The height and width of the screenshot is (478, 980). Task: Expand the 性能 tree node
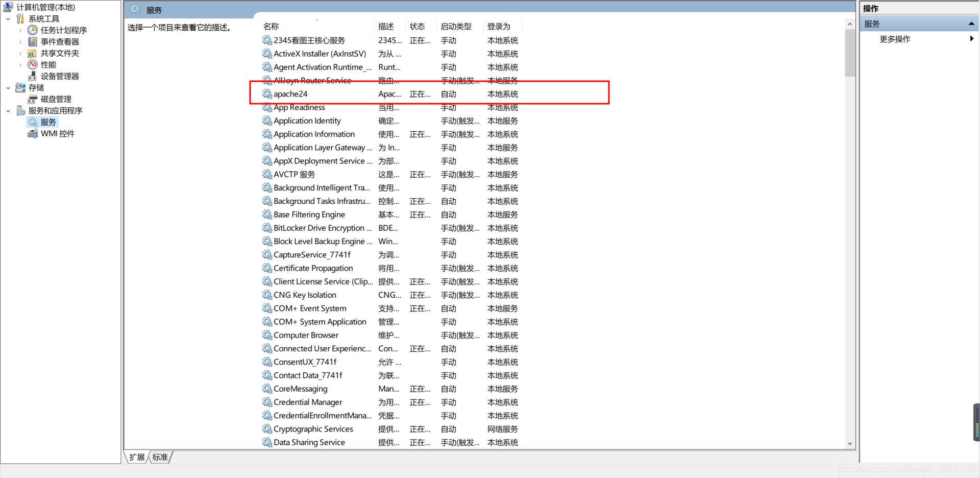pos(20,65)
